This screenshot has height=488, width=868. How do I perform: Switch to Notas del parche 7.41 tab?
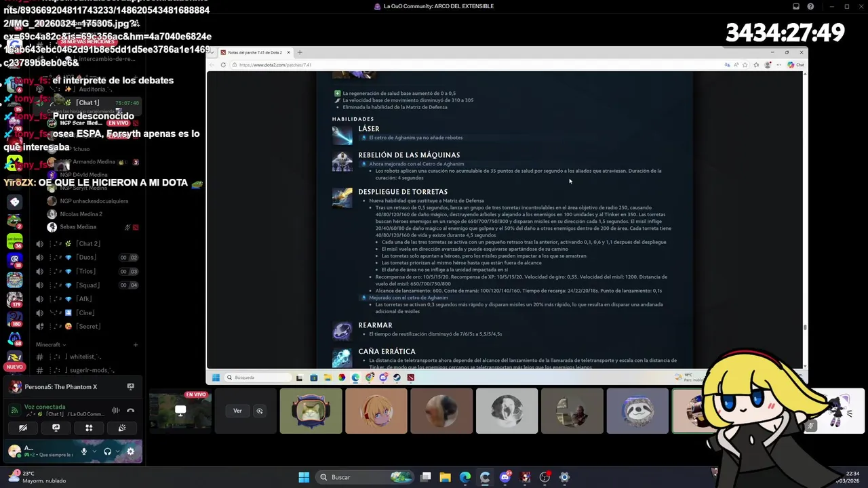point(254,52)
